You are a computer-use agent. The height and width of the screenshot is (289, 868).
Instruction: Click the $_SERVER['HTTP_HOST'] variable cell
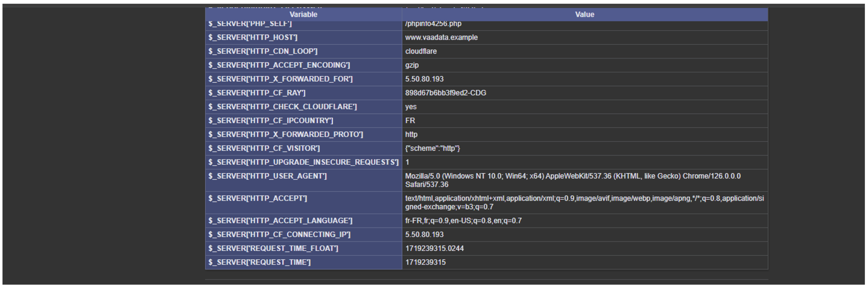[253, 38]
